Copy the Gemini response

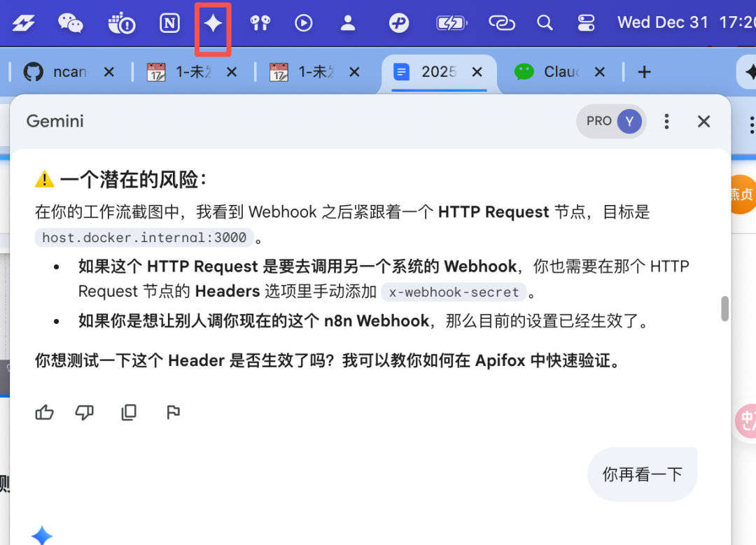[129, 412]
